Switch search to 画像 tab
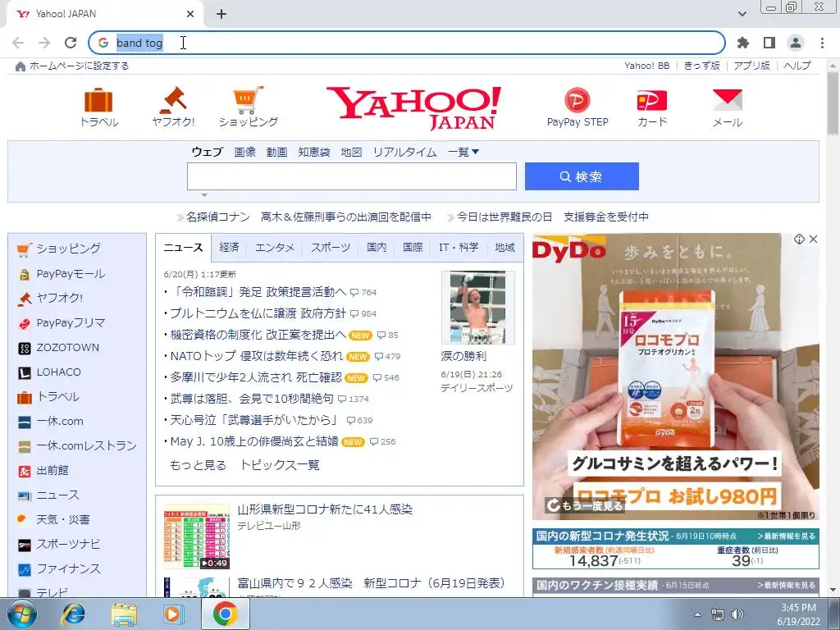Screen dimensions: 840x630 pyautogui.click(x=244, y=152)
